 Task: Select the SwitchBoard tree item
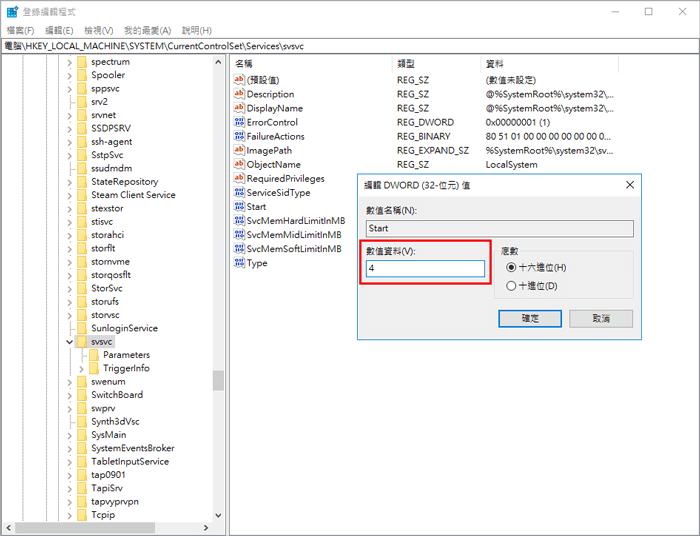[117, 395]
